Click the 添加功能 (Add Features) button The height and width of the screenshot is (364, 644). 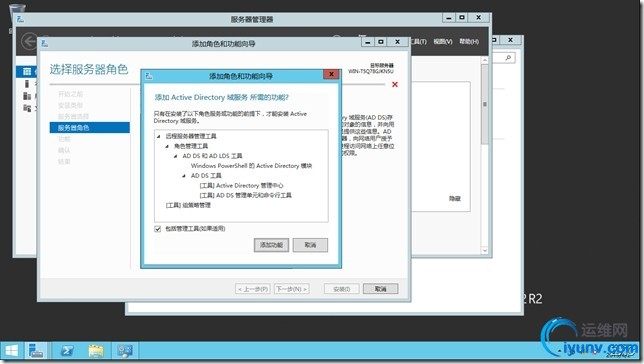[271, 245]
